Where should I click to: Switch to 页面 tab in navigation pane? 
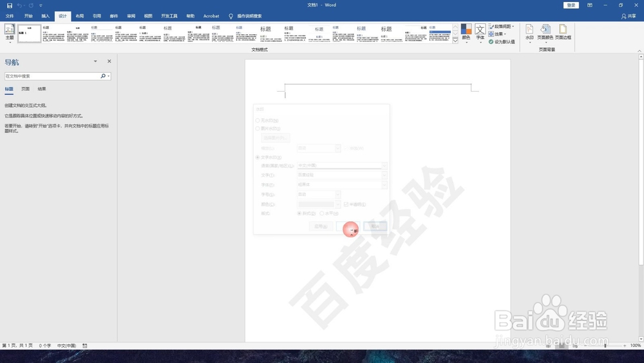pos(26,89)
